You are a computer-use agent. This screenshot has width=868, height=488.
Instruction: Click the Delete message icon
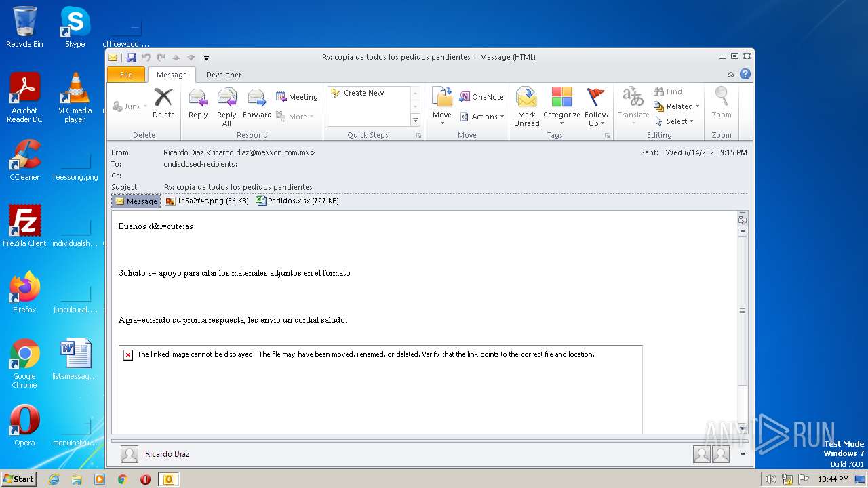(163, 104)
